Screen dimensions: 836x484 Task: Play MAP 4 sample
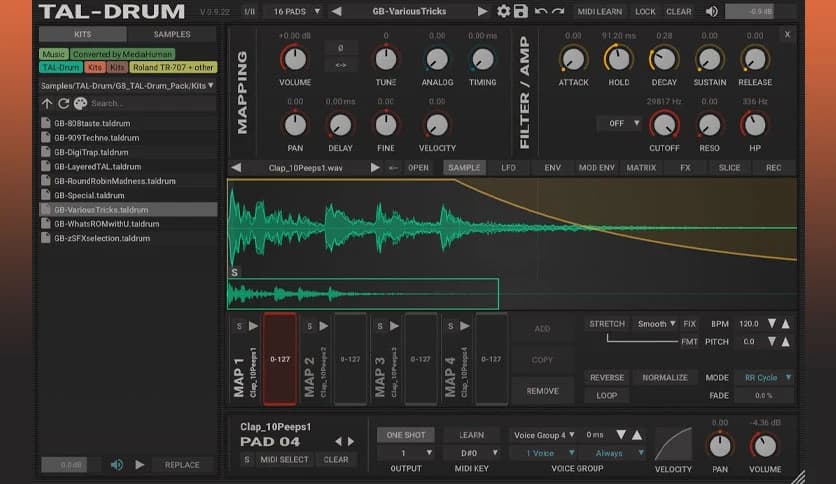point(464,326)
